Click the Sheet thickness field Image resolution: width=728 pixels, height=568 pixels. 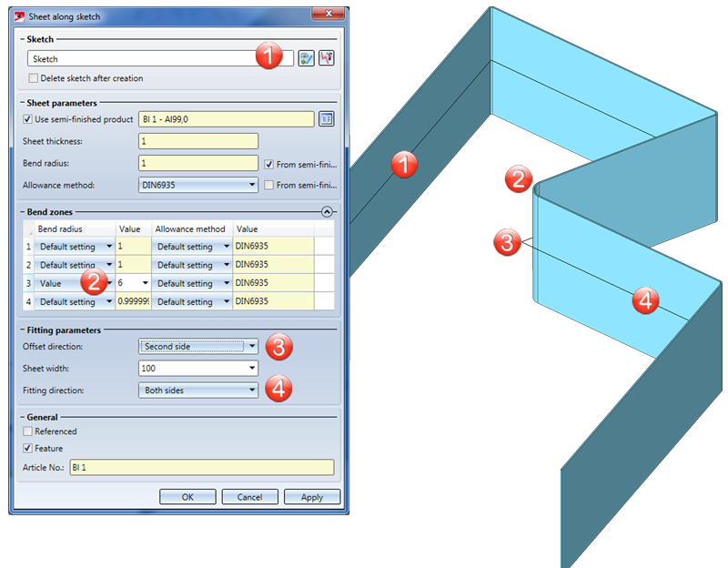(x=198, y=141)
